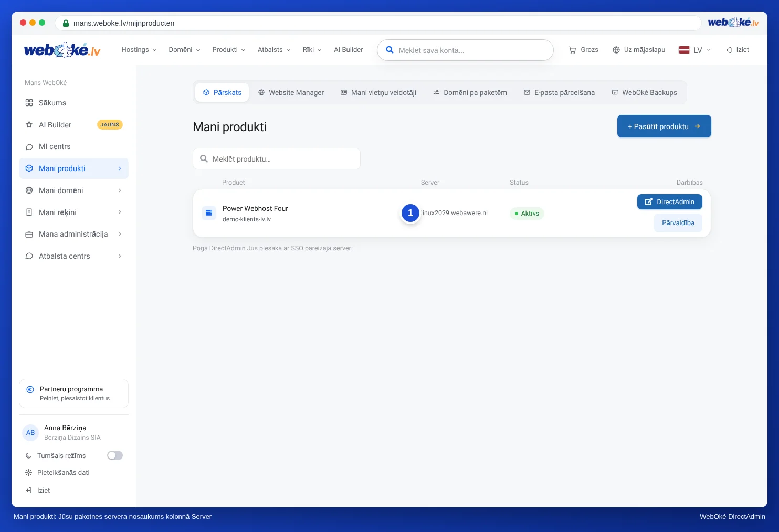
Task: Click the Meklēt produktu search field
Action: coord(277,159)
